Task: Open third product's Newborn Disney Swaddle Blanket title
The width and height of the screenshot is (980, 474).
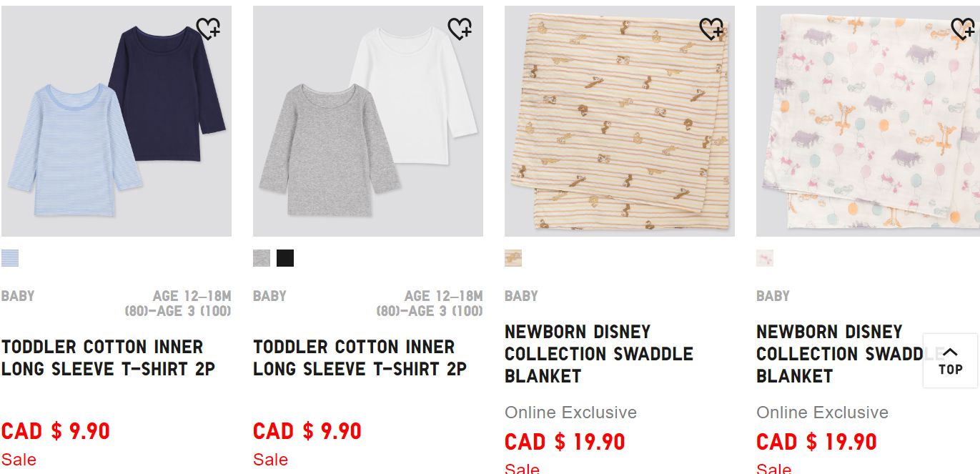Action: [x=598, y=354]
